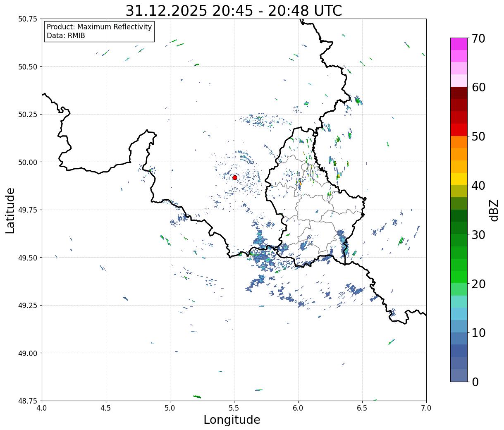Click the longitude tick label 5.5
This screenshot has width=504, height=430.
click(x=234, y=408)
